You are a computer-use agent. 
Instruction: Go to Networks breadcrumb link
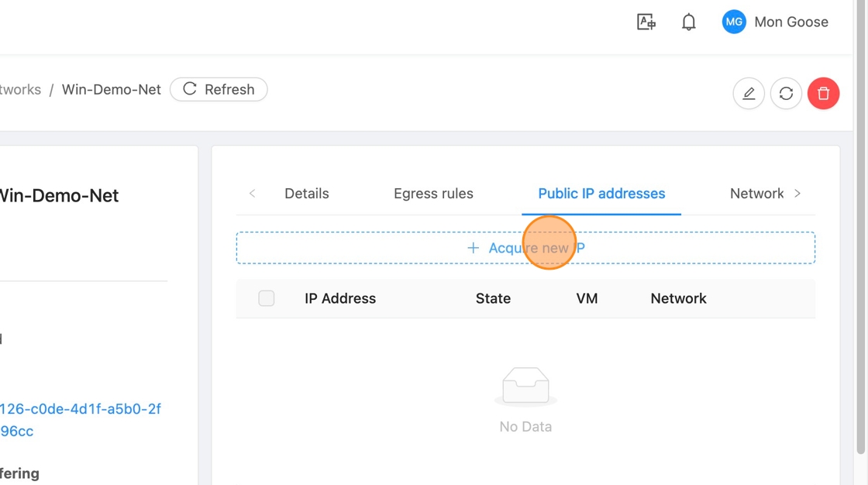pyautogui.click(x=20, y=90)
